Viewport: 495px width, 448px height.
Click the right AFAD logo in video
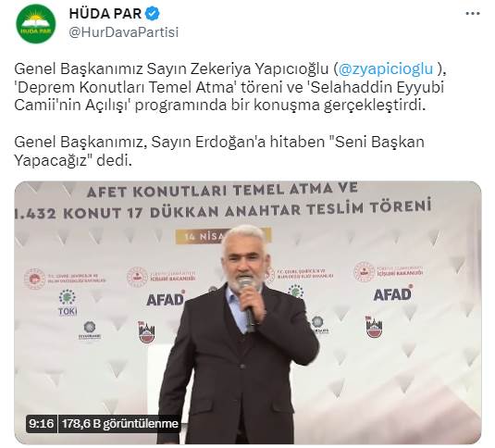point(392,293)
